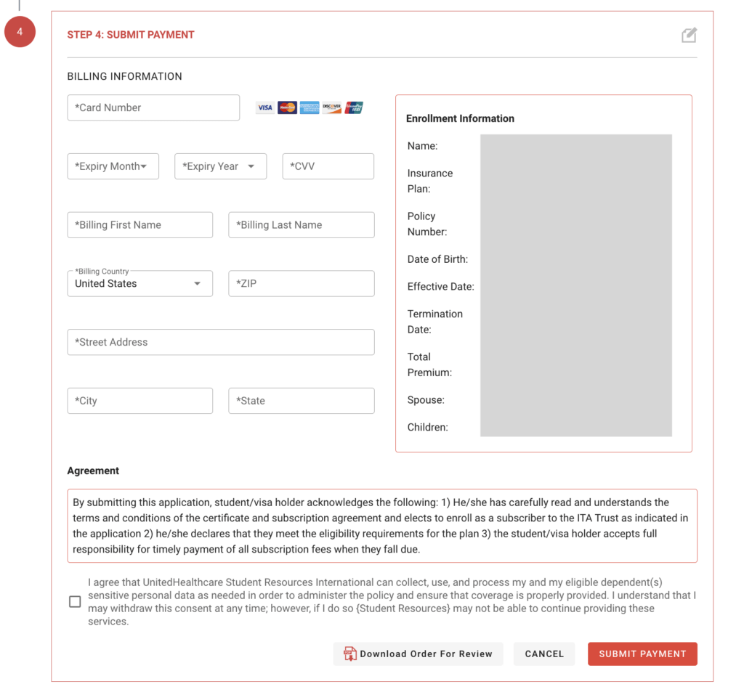Focus the ZIP field
Image resolution: width=744 pixels, height=700 pixels.
point(302,284)
